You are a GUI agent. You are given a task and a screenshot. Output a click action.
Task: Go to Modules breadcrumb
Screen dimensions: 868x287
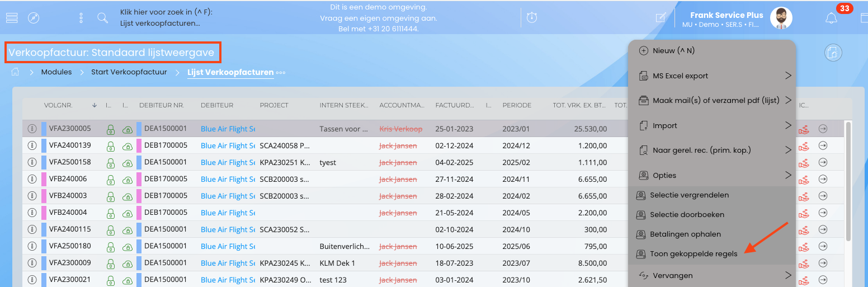click(x=56, y=72)
